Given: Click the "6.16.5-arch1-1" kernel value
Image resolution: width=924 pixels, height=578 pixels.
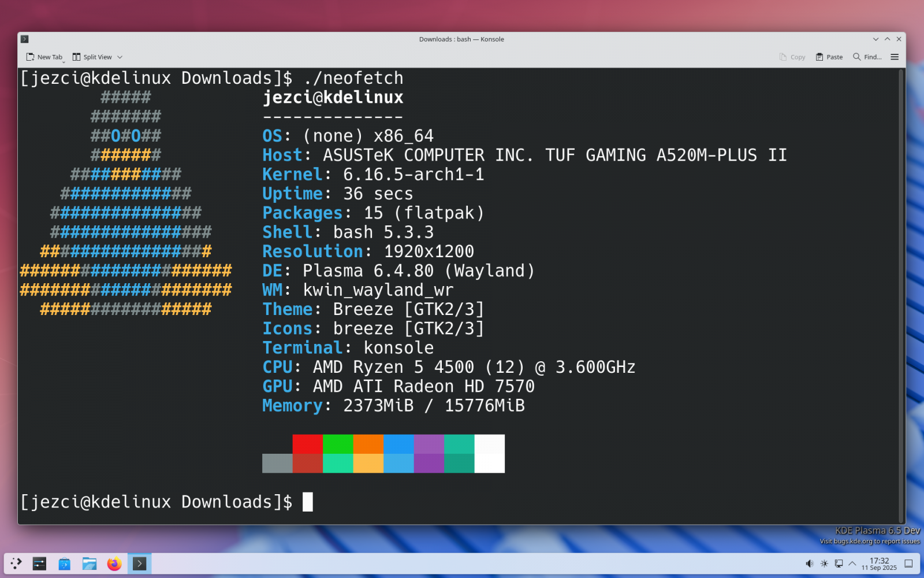Looking at the screenshot, I should click(413, 174).
